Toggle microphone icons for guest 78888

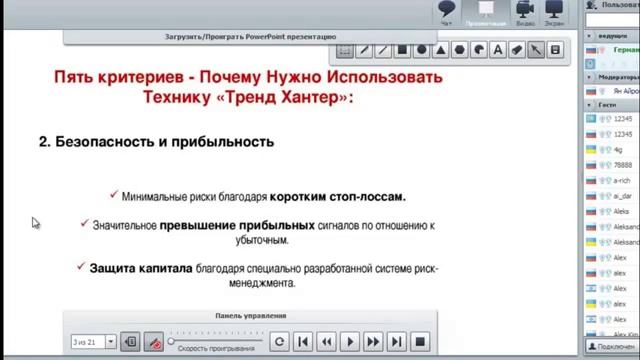(x=605, y=165)
